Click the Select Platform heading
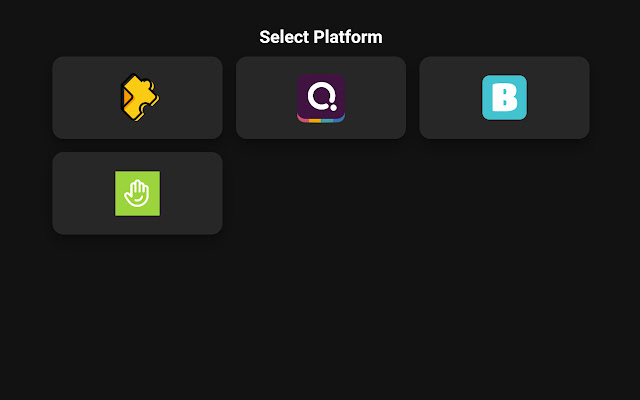The height and width of the screenshot is (400, 640). click(320, 37)
